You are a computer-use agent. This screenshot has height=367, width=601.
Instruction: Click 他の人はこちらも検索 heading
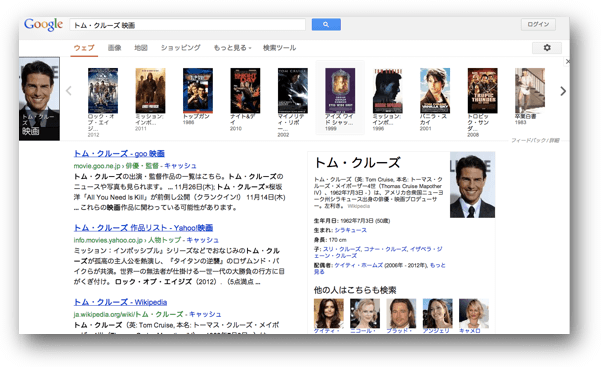[355, 290]
